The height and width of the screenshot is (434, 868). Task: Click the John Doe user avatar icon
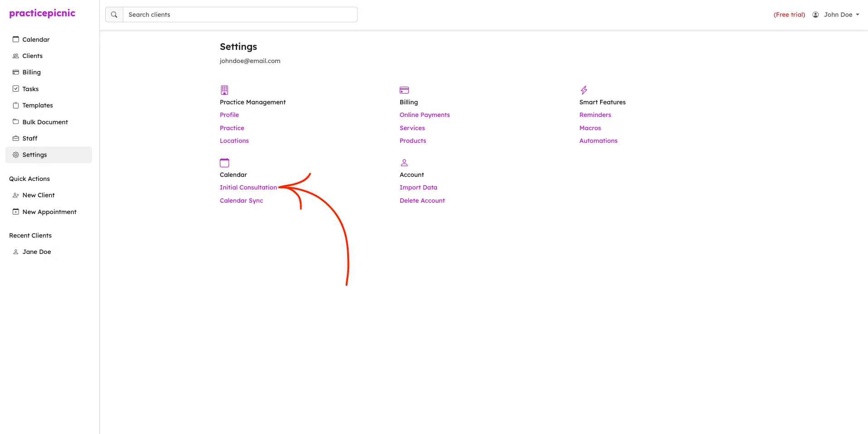click(x=815, y=15)
